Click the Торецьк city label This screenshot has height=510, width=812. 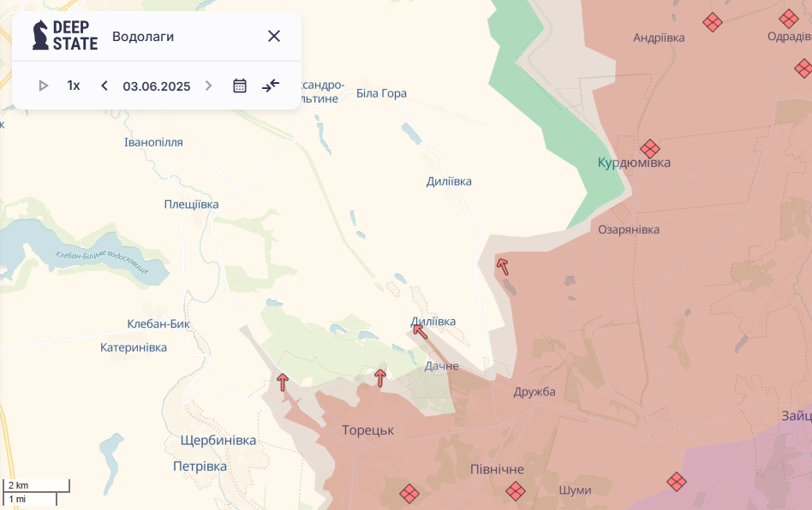point(367,430)
